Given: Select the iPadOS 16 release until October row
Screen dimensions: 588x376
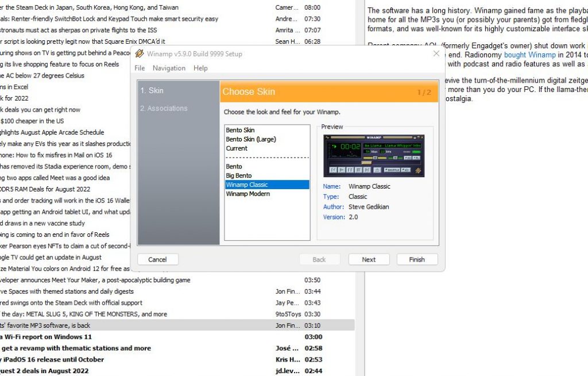Looking at the screenshot, I should point(177,359).
